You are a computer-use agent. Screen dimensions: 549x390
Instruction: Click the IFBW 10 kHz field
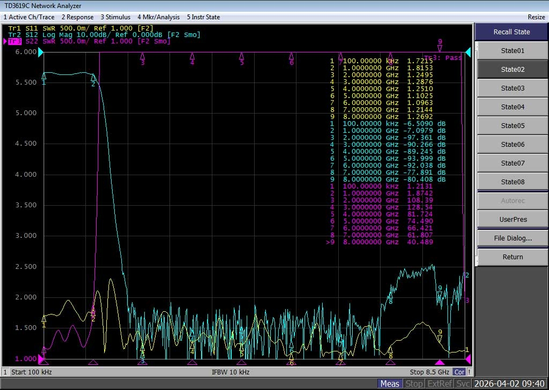point(230,372)
